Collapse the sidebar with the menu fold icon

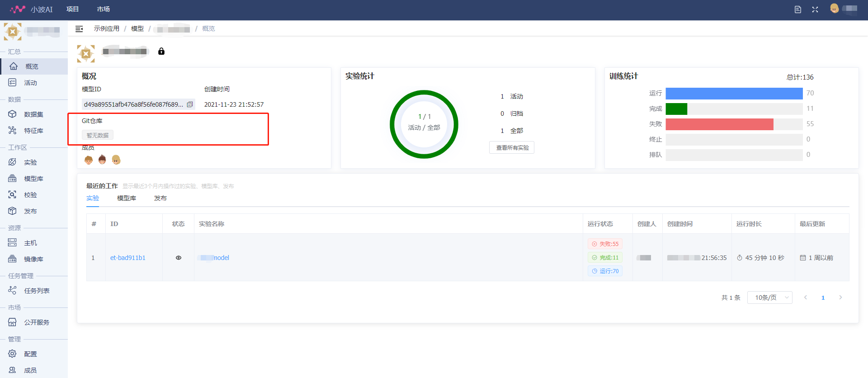pyautogui.click(x=79, y=29)
